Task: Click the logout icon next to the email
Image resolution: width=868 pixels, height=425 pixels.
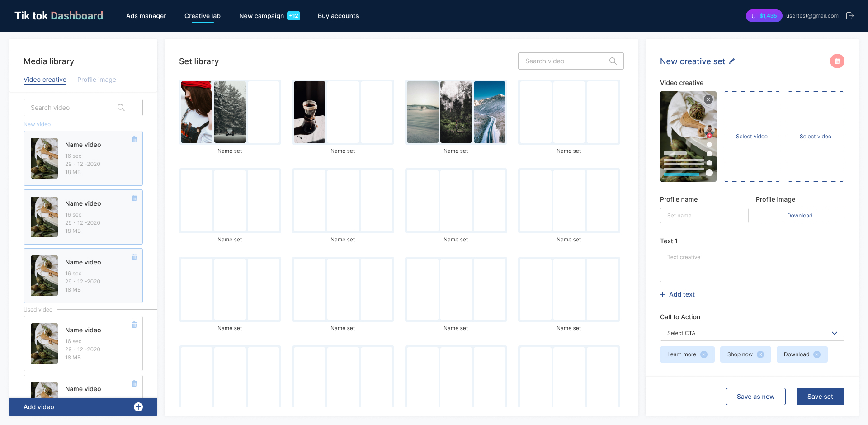Action: (850, 16)
